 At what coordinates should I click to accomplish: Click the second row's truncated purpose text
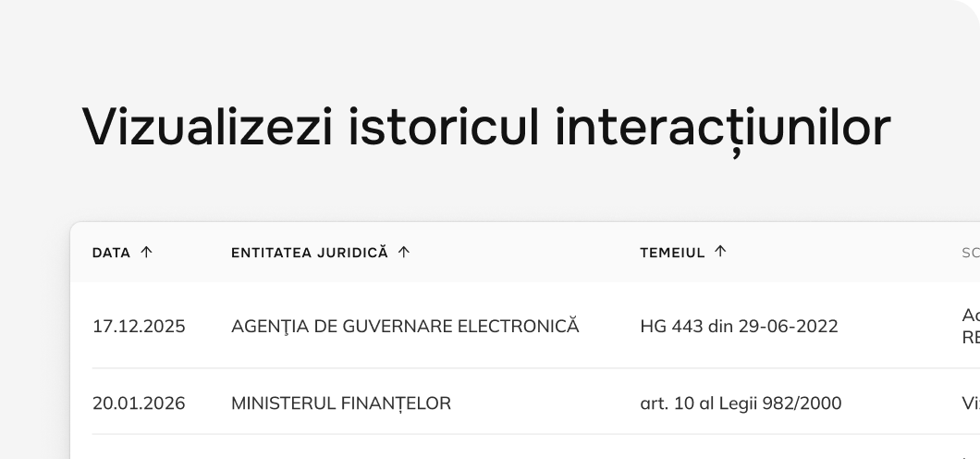point(971,403)
